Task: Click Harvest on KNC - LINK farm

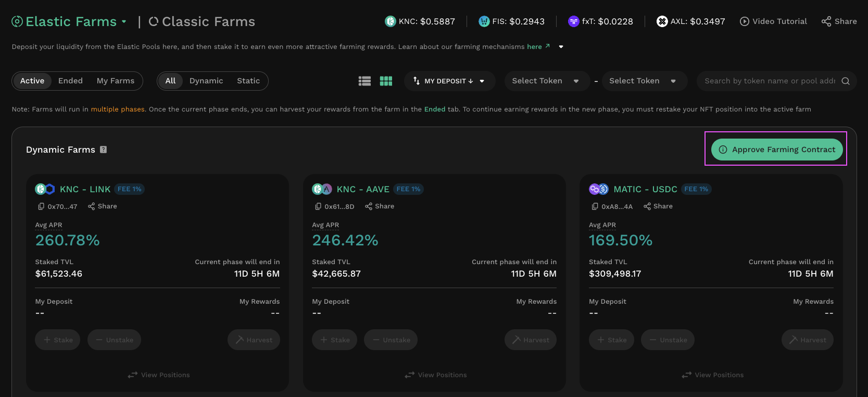Action: (x=254, y=340)
